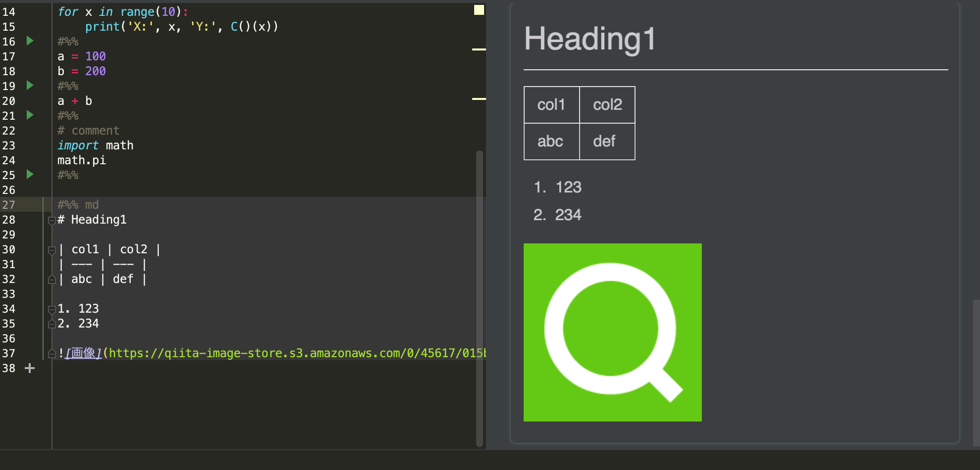Click the fold end marker beside '| abc | def |'

point(51,280)
